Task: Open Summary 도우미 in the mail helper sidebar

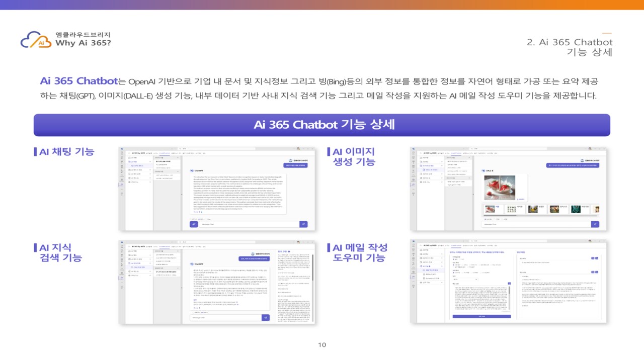Action: [432, 279]
